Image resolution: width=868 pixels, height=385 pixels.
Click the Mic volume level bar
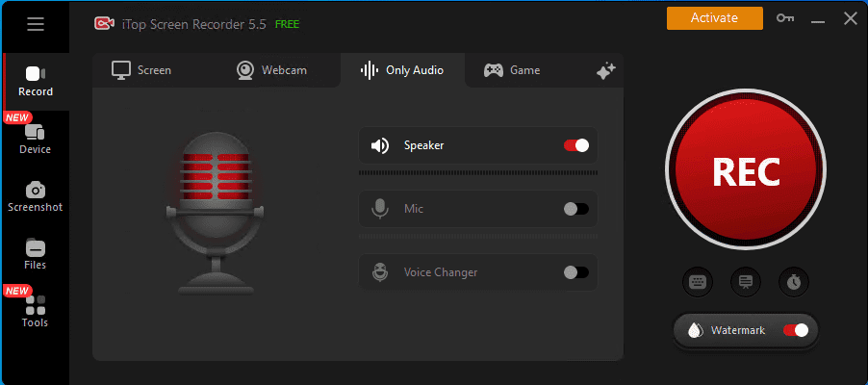(x=478, y=237)
